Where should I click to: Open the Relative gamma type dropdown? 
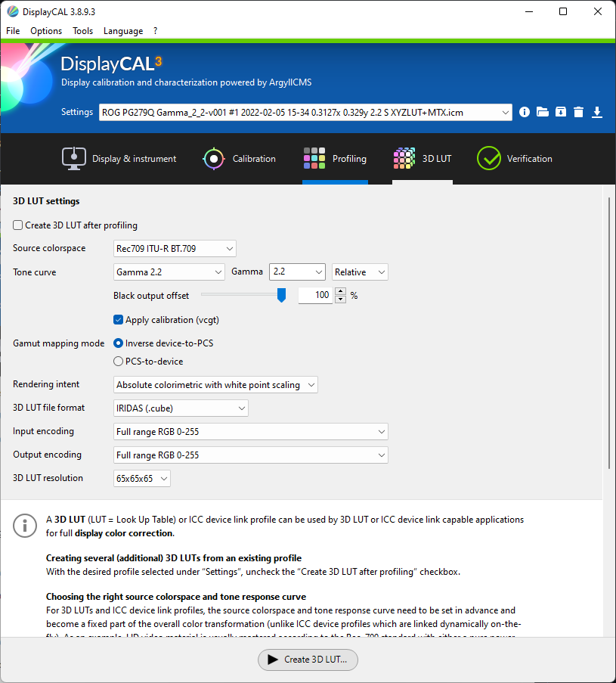tap(360, 272)
